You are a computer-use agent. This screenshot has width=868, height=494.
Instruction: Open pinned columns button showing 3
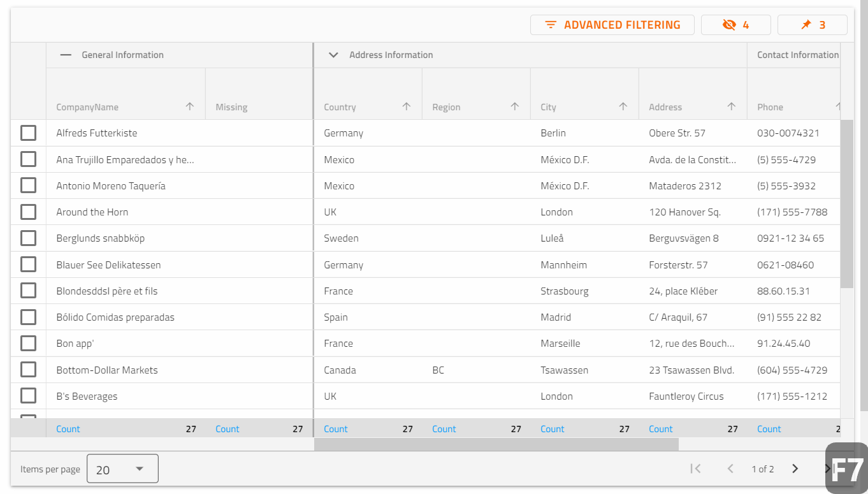[x=812, y=25]
